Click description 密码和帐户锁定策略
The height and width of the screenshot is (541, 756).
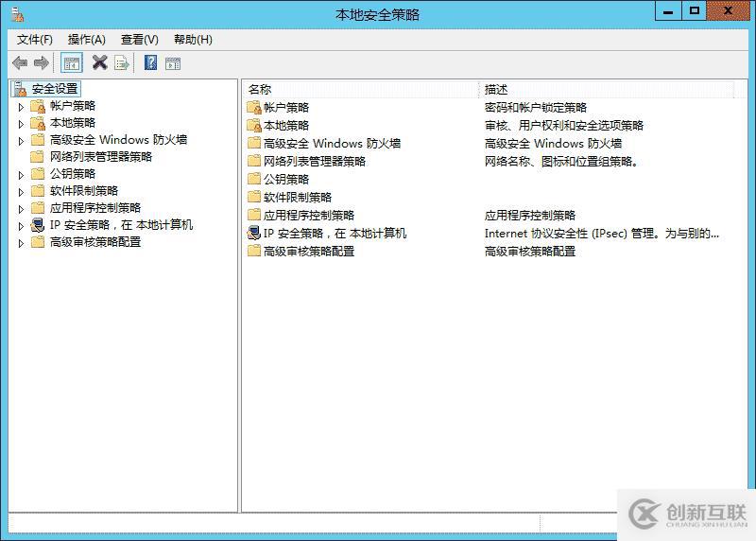coord(536,107)
